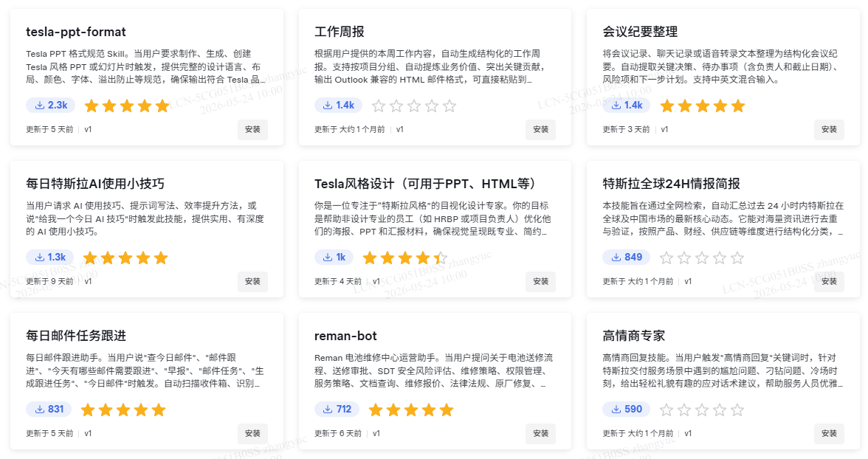
Task: Open the 每日邮件任务跟进 title
Action: point(76,336)
